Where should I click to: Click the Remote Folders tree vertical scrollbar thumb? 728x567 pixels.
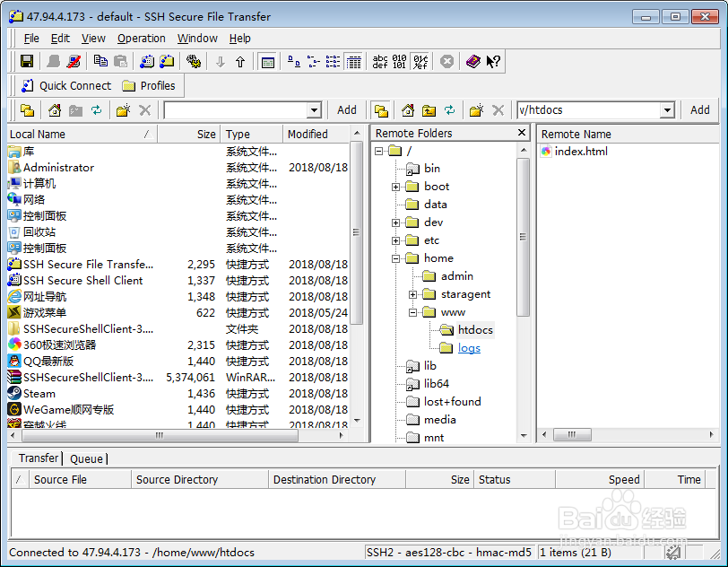(524, 237)
